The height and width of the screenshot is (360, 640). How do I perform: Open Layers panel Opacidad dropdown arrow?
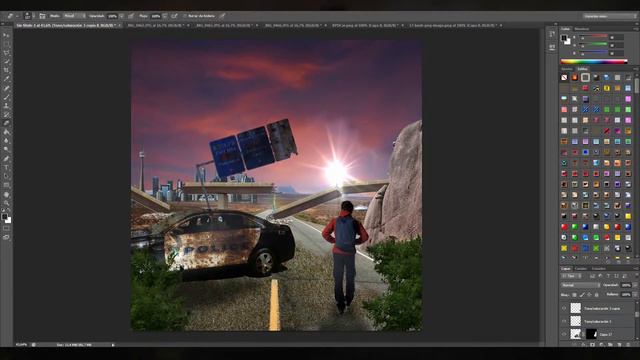pyautogui.click(x=635, y=285)
